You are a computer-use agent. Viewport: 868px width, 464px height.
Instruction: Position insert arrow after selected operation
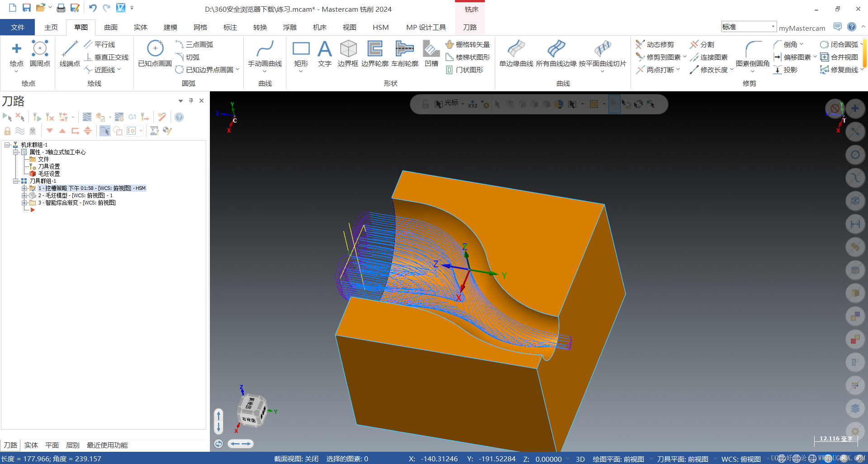75,131
